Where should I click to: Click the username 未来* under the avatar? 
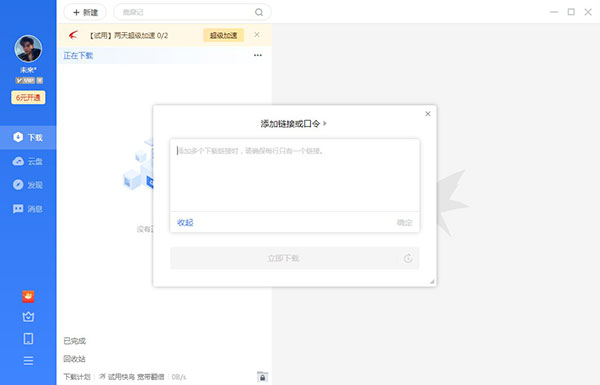[x=28, y=70]
